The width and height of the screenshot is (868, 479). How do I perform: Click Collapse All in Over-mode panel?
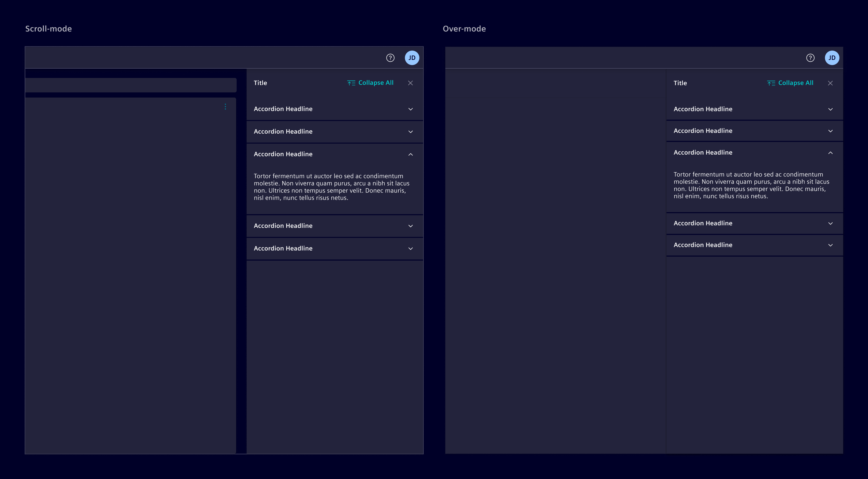click(790, 83)
